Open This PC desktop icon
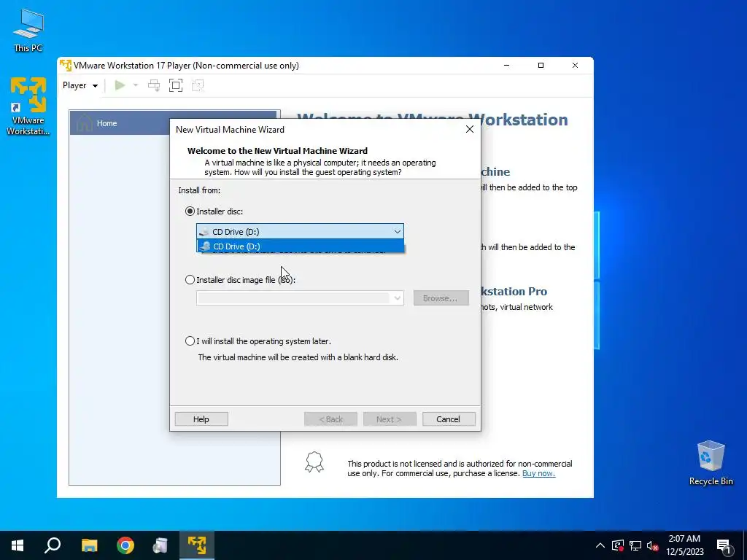The image size is (747, 560). (x=28, y=30)
